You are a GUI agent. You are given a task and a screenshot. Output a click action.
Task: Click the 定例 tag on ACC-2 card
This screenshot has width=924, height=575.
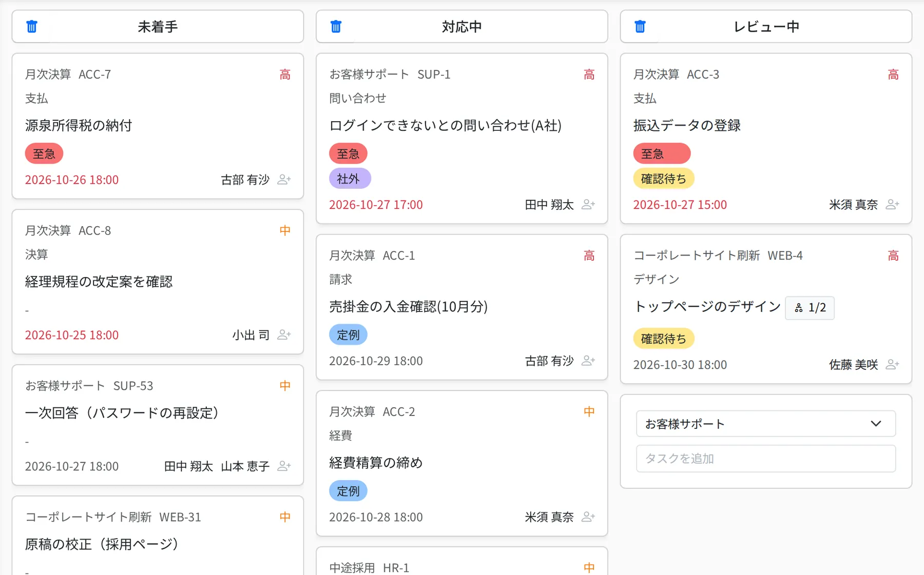tap(348, 491)
